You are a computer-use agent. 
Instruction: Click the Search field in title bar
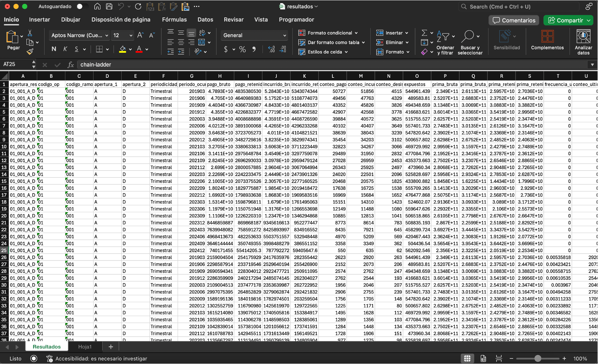[519, 7]
